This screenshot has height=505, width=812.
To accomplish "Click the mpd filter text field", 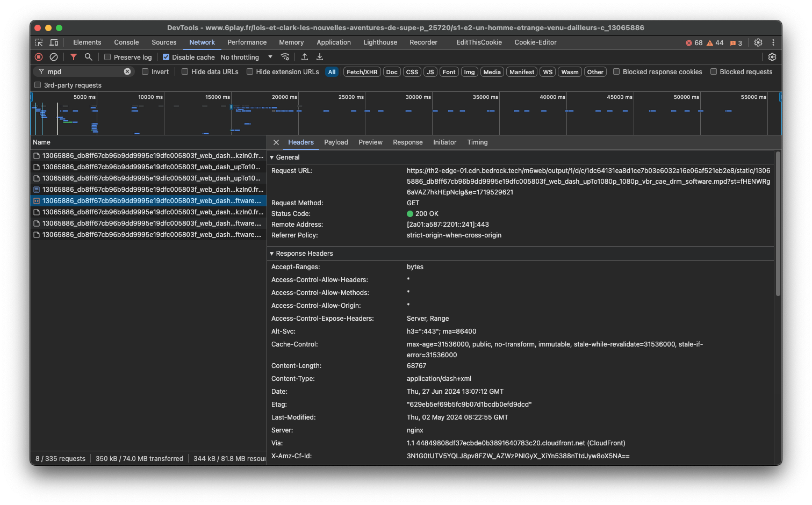I will [83, 71].
